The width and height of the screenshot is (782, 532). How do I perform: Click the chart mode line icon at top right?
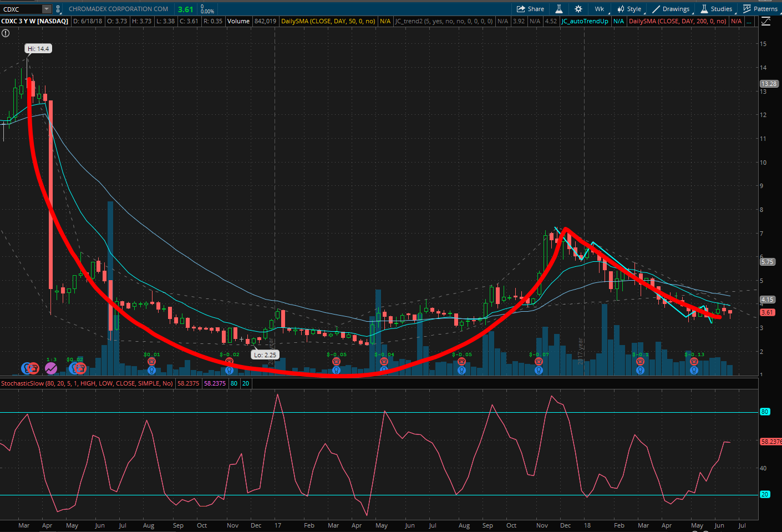coord(766,21)
